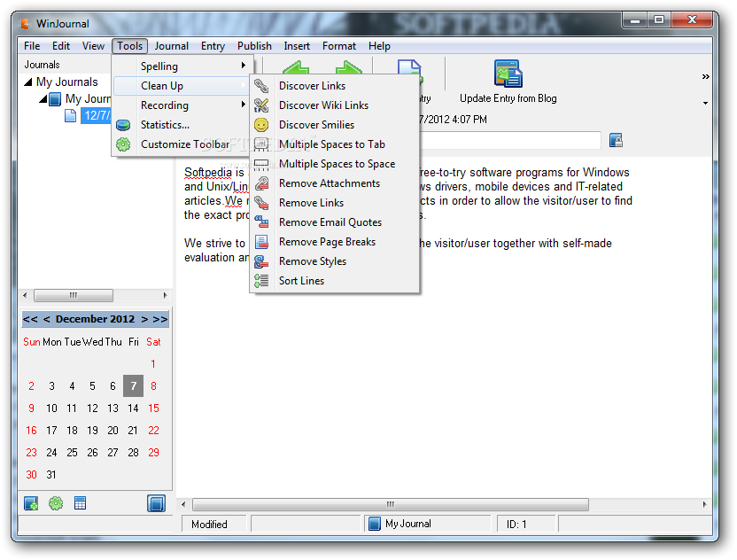Click the My Journal book icon in tree

click(55, 99)
